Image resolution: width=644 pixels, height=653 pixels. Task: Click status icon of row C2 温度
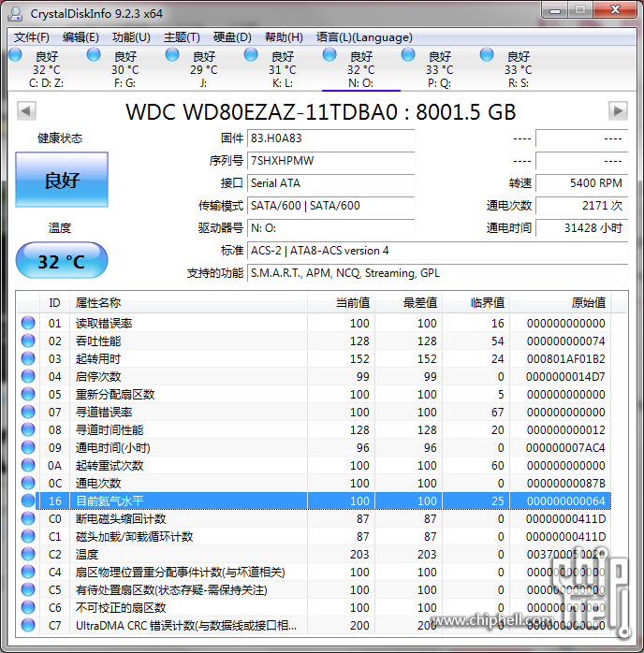[x=28, y=554]
